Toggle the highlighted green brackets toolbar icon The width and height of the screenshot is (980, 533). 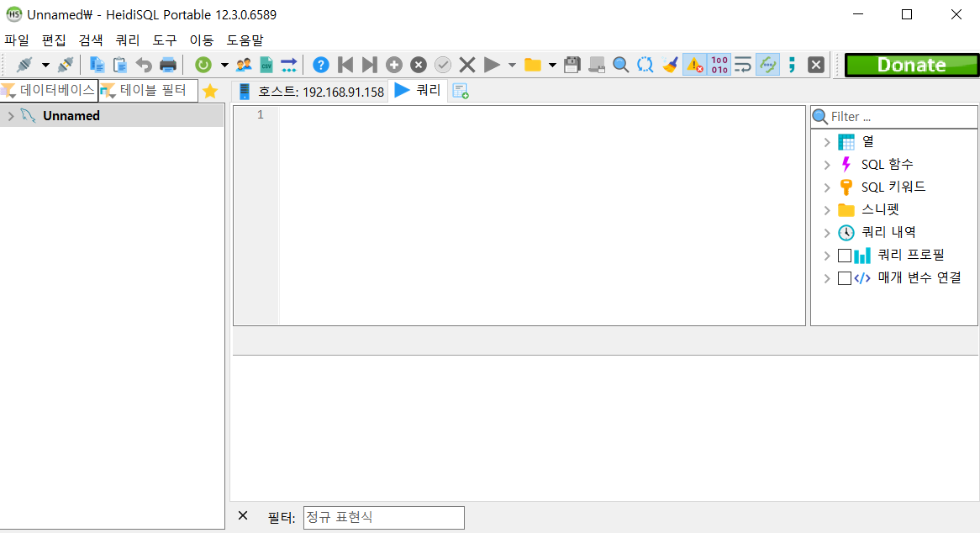point(768,65)
